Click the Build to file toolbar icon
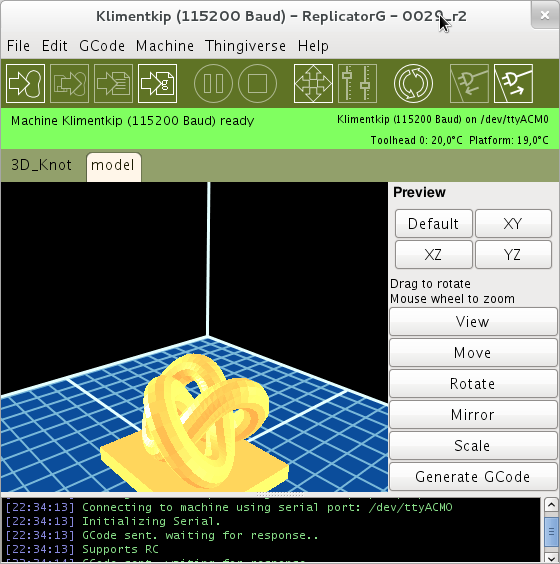 pos(113,83)
